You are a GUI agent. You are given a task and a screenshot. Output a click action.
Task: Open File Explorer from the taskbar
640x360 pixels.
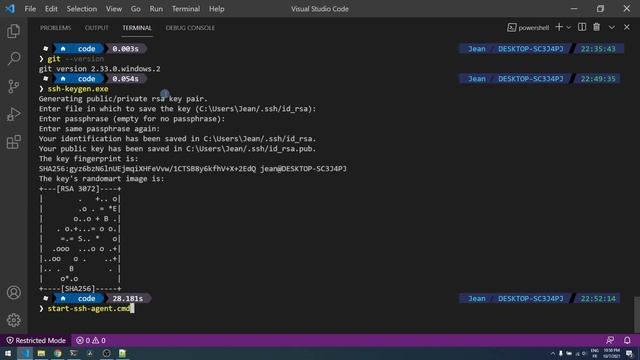41,353
